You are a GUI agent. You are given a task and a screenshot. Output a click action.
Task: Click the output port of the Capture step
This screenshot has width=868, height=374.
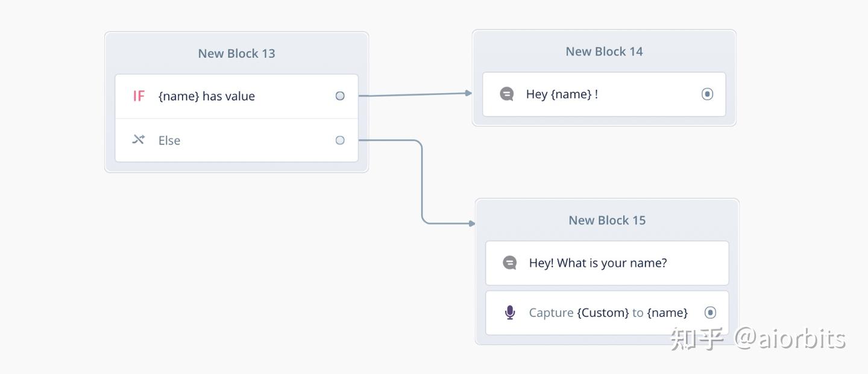click(711, 313)
